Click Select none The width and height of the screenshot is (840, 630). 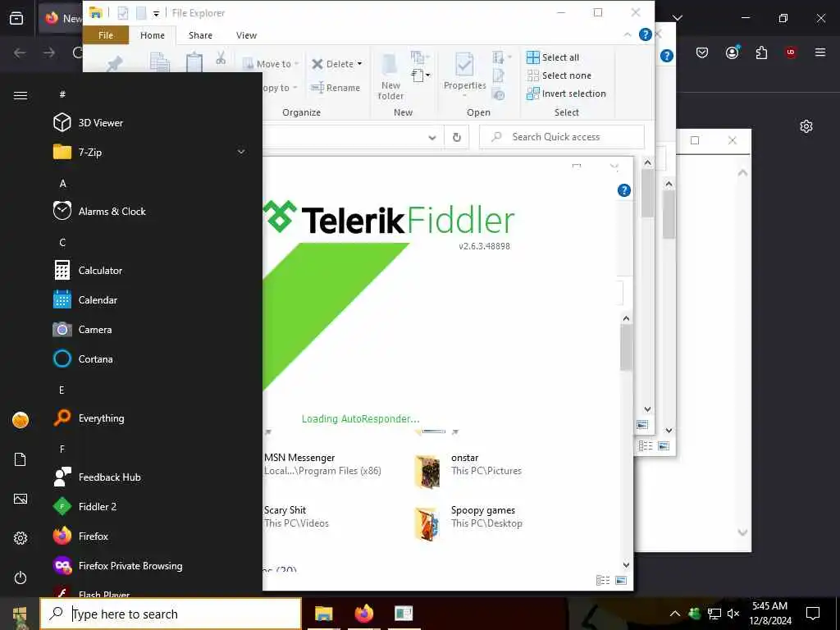(559, 75)
